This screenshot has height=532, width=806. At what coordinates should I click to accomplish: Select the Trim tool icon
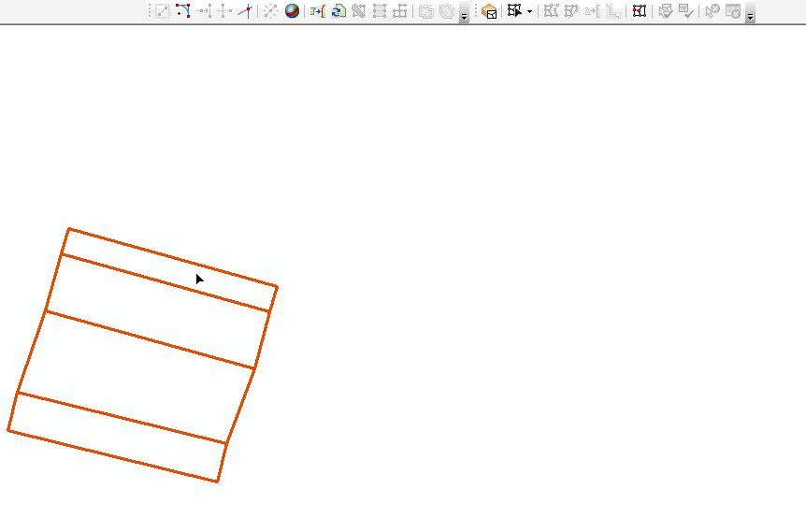point(224,11)
